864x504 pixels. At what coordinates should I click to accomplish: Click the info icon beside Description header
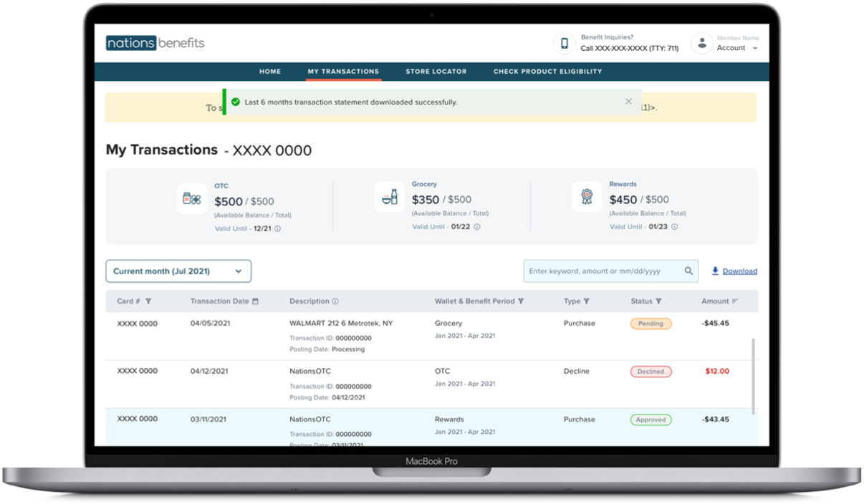click(x=335, y=301)
